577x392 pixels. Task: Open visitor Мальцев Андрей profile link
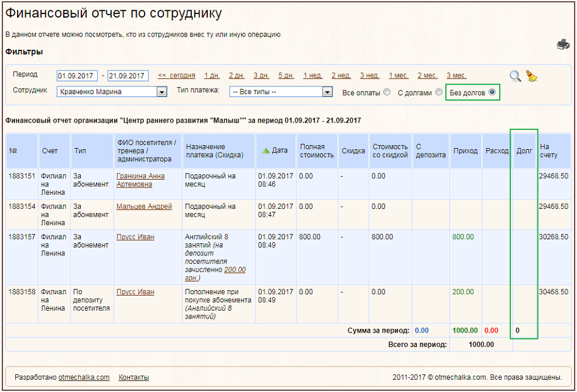144,206
